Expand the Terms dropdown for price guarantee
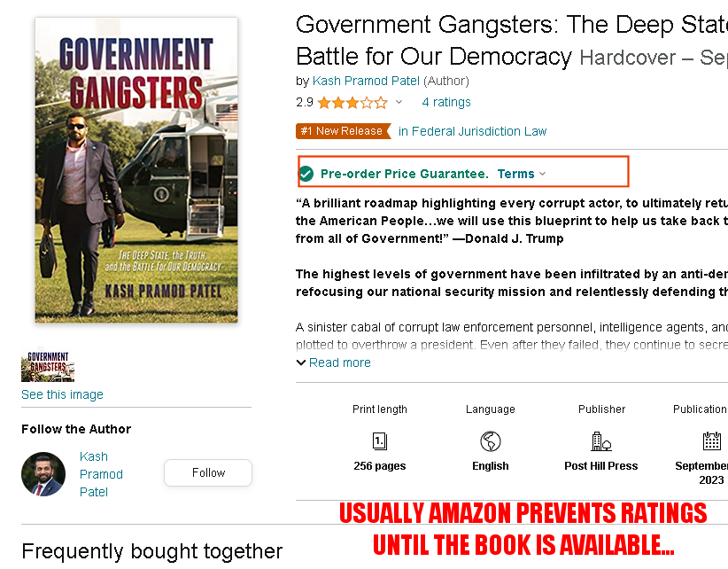Screen dimensions: 728x569 coord(522,174)
